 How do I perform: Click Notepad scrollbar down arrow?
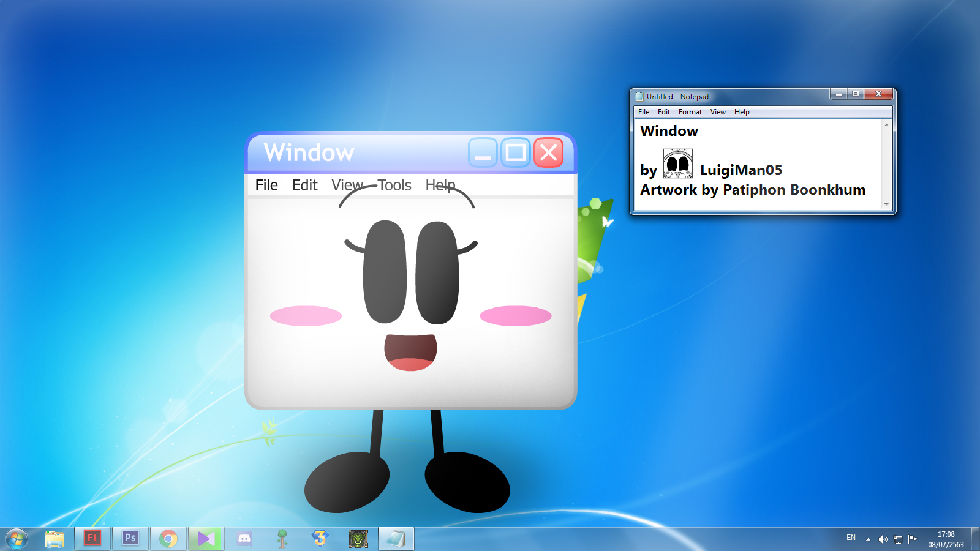pyautogui.click(x=886, y=204)
